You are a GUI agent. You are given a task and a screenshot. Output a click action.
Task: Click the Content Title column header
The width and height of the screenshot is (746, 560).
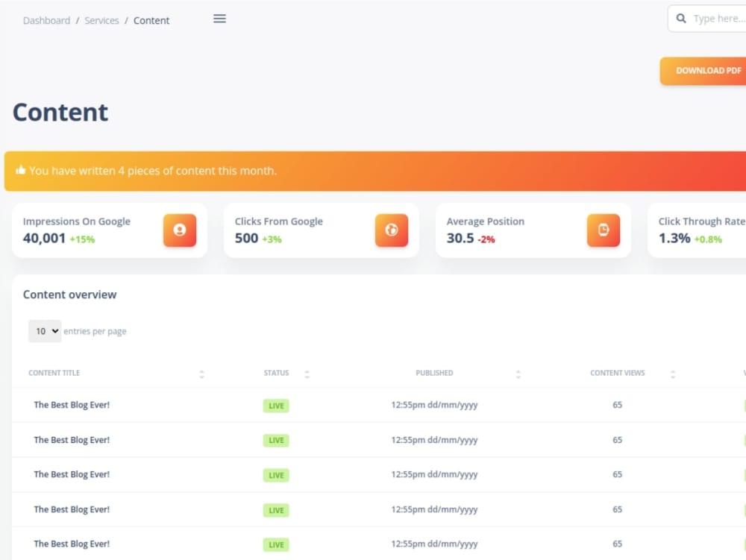tap(54, 373)
